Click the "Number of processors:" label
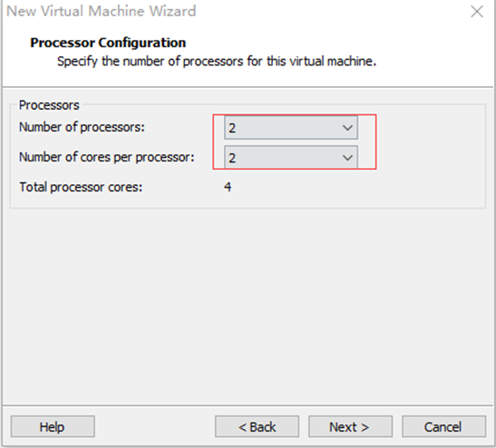 (82, 127)
